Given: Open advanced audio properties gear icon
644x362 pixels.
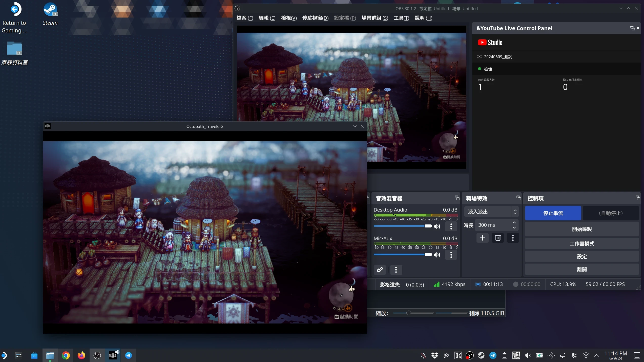Looking at the screenshot, I should 380,270.
